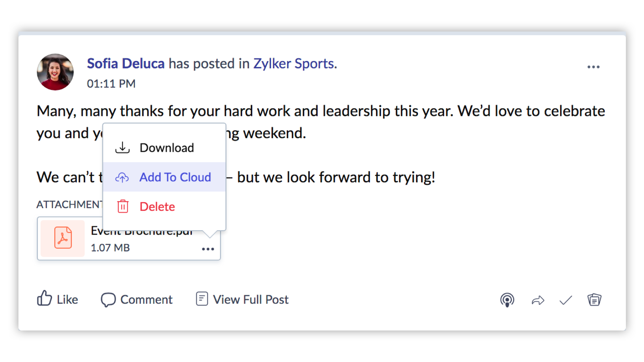Viewport: 644px width, 362px height.
Task: Open the post options three-dot menu
Action: point(593,67)
